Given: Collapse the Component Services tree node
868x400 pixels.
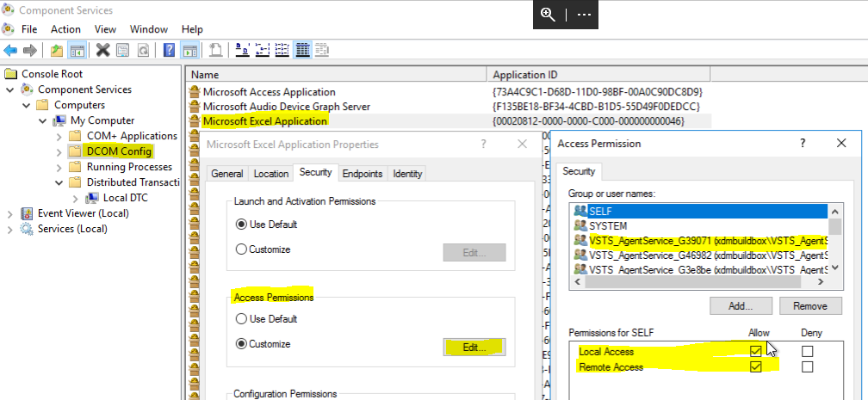Looking at the screenshot, I should click(x=10, y=89).
